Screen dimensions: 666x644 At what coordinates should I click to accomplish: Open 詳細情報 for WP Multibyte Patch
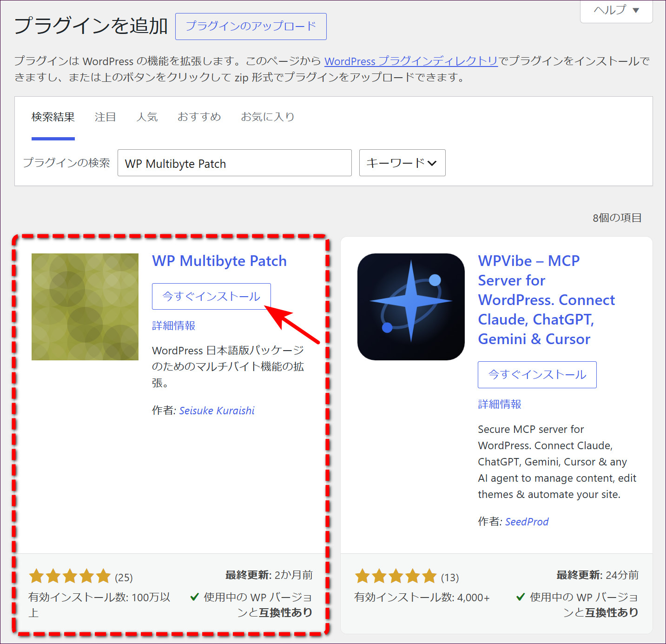(174, 325)
